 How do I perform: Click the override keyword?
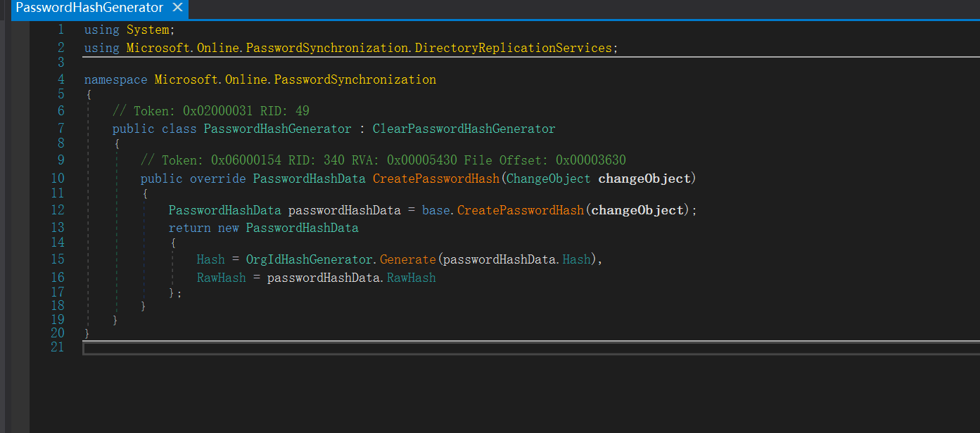tap(217, 179)
